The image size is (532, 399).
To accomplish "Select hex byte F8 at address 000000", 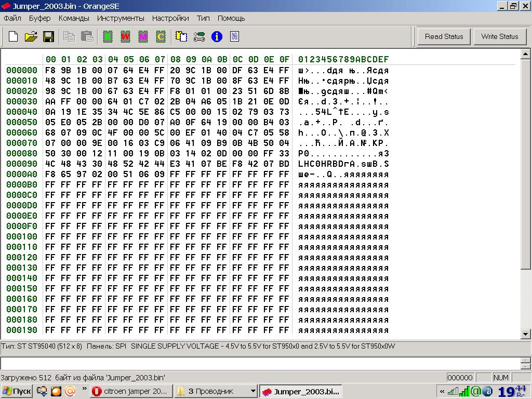I will coord(50,70).
